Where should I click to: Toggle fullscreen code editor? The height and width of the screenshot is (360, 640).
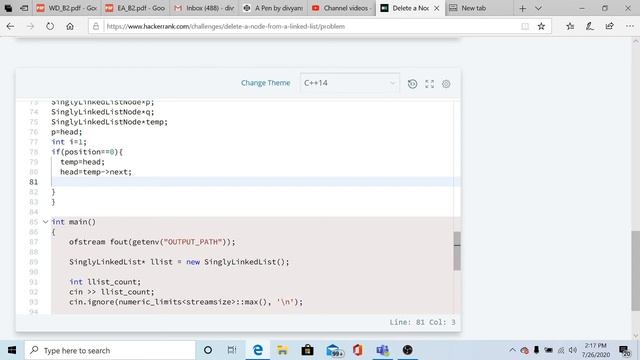coord(429,84)
